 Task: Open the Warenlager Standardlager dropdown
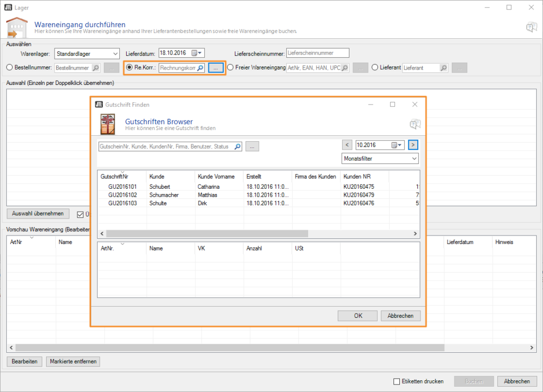pos(116,53)
